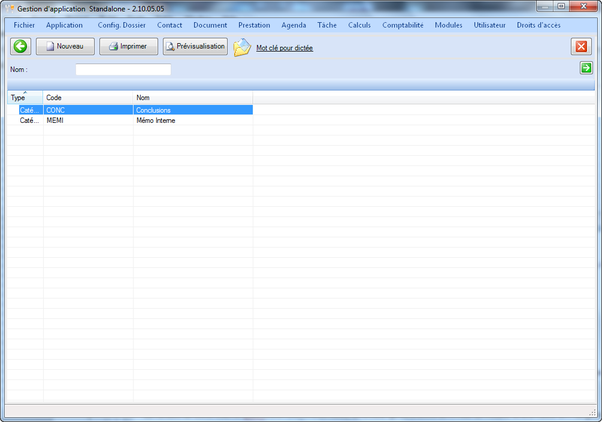Open the Comptabilité menu

(x=403, y=24)
